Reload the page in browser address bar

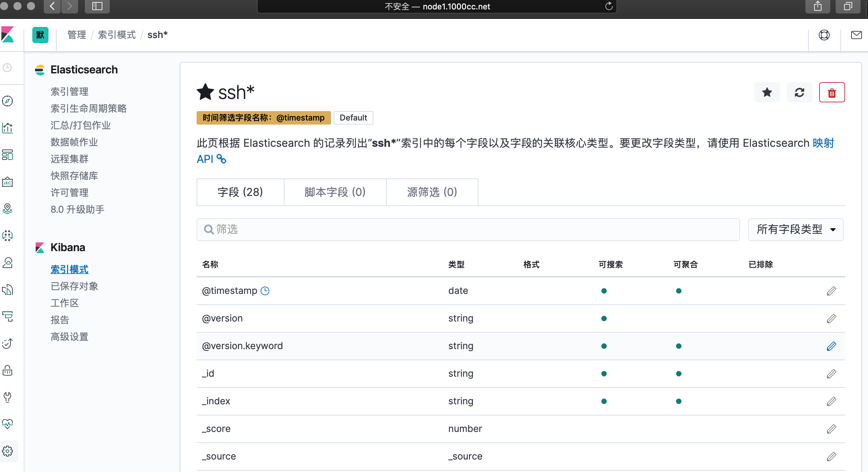click(x=608, y=6)
